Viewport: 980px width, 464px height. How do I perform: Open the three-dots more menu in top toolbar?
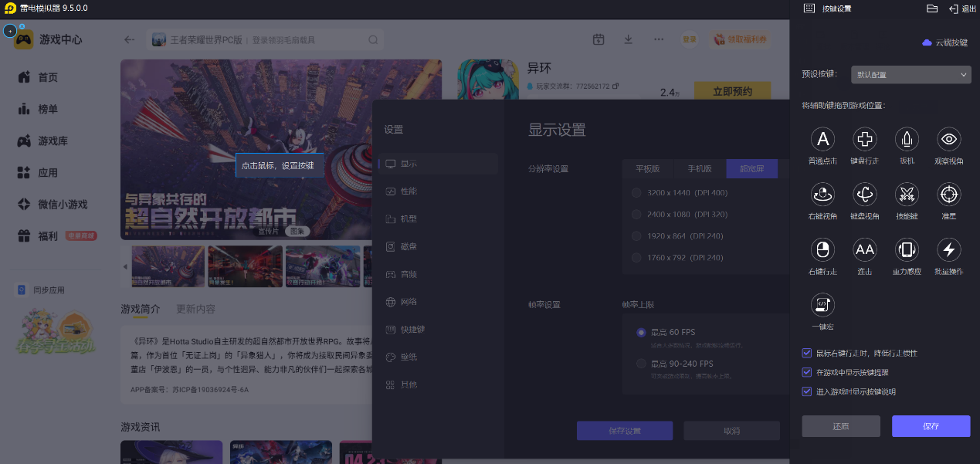coord(659,39)
